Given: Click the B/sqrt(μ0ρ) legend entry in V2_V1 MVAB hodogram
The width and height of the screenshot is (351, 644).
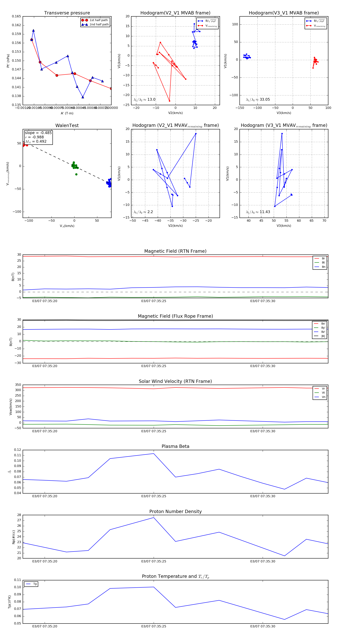Looking at the screenshot, I should point(207,21).
